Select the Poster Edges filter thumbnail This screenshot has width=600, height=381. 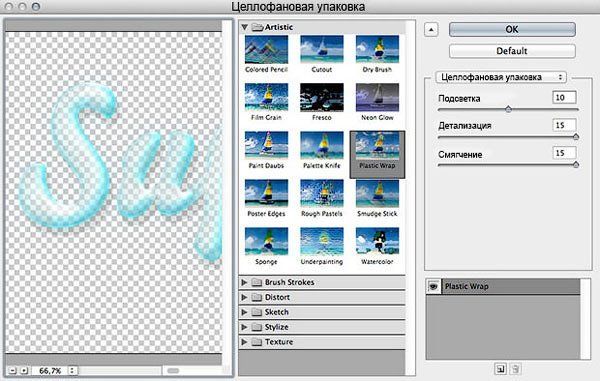coord(266,194)
